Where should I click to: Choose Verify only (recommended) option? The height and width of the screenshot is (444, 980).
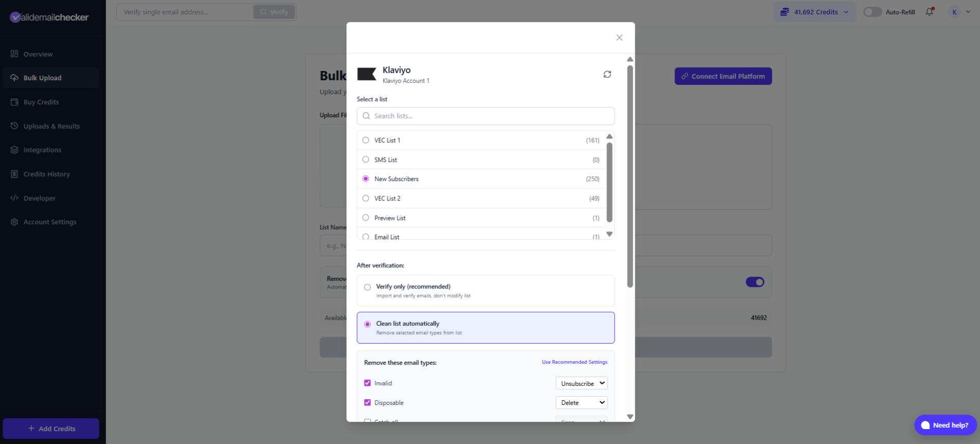pyautogui.click(x=367, y=287)
